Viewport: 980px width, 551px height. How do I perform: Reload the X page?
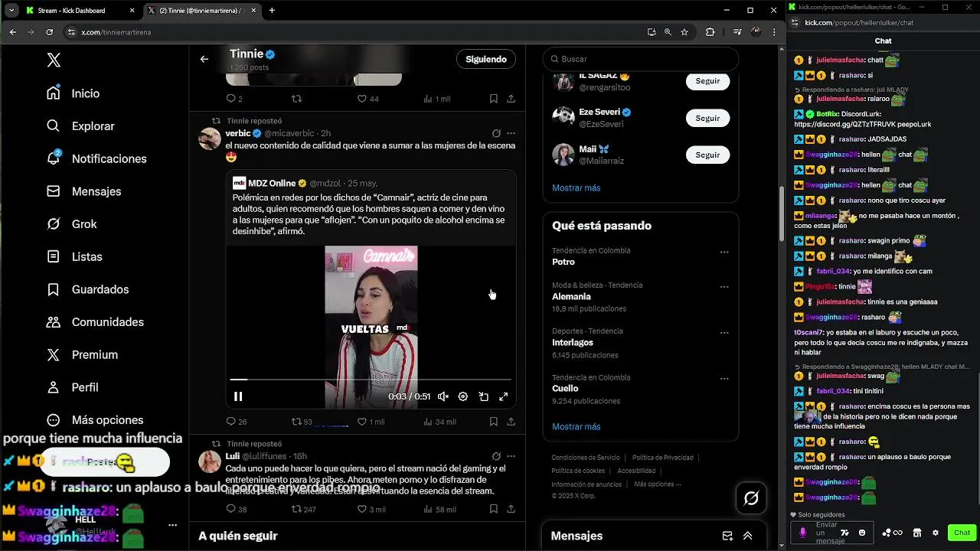click(50, 32)
